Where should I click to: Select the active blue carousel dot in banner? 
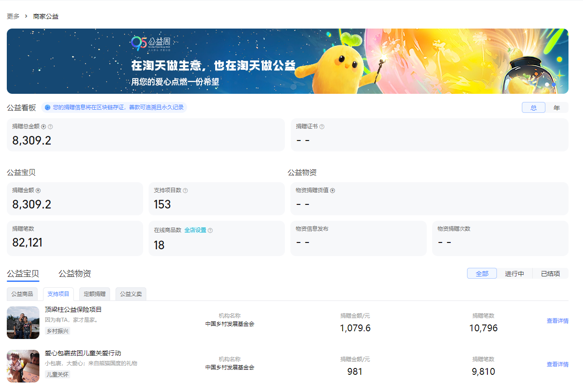coord(554,85)
